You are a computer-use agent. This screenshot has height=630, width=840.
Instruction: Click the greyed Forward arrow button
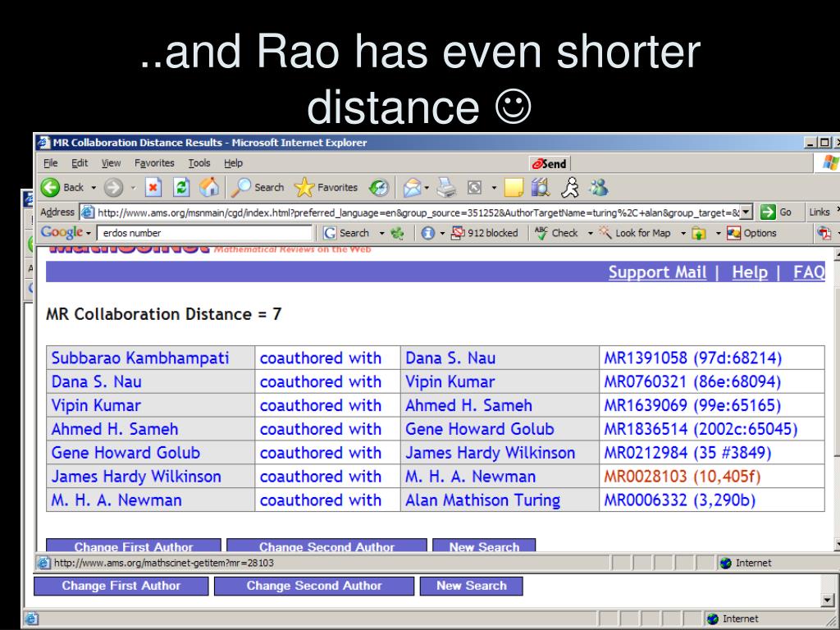(x=113, y=188)
